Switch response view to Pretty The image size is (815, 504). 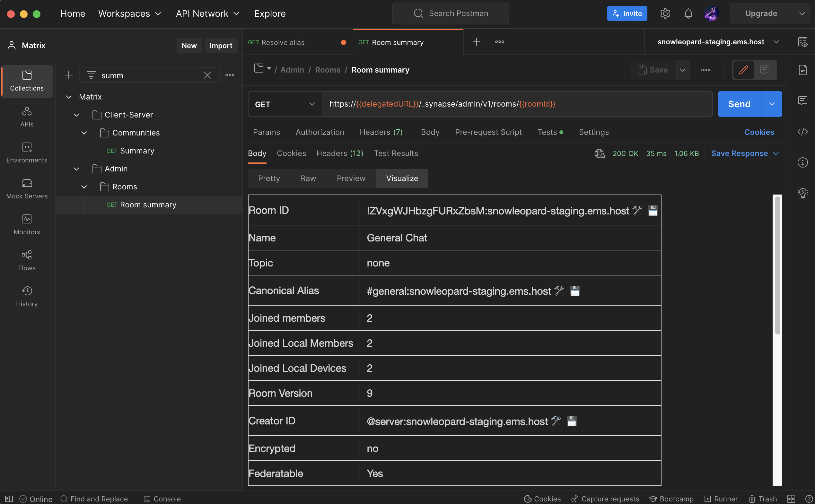pos(269,178)
